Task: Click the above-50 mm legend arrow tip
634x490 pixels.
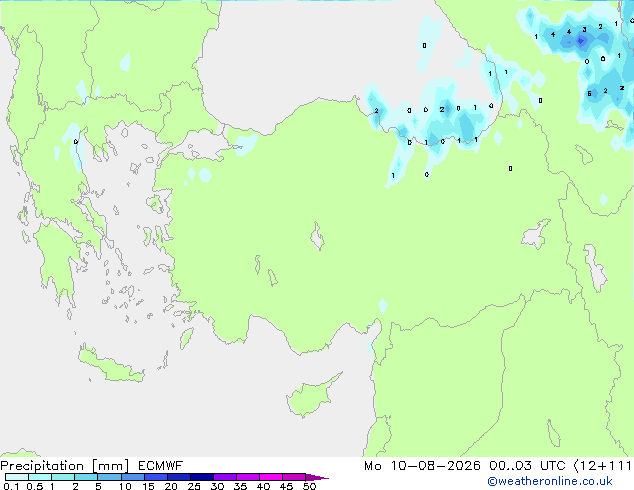Action: pos(317,477)
